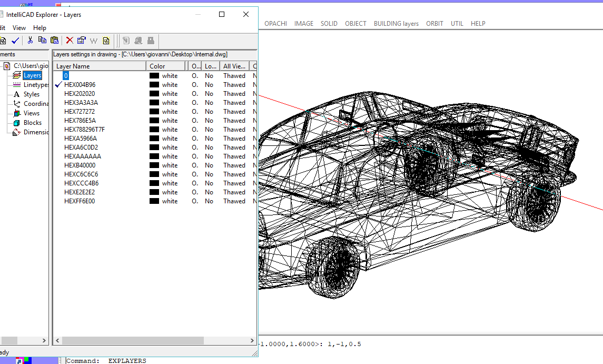Click the Copy icon in Explorer toolbar
Image resolution: width=603 pixels, height=364 pixels.
pyautogui.click(x=42, y=40)
